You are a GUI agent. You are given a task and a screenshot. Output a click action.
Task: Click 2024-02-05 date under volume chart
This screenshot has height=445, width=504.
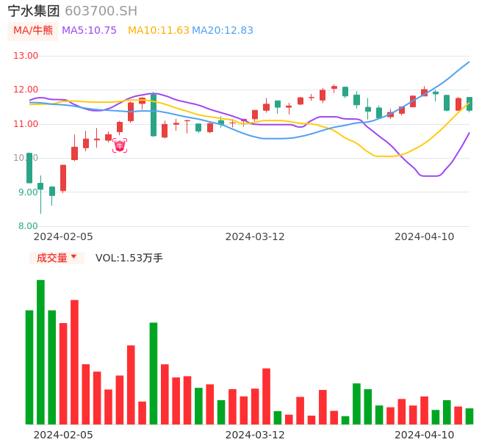(63, 435)
